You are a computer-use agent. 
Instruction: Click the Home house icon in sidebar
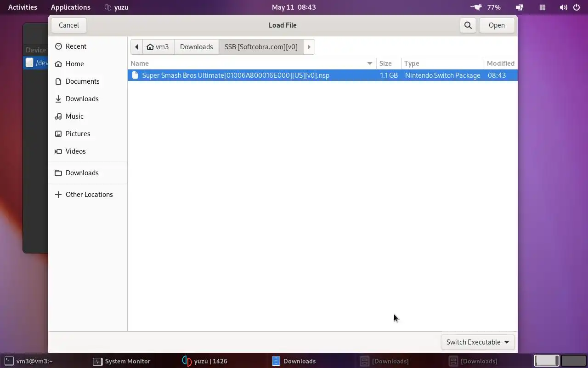(58, 64)
